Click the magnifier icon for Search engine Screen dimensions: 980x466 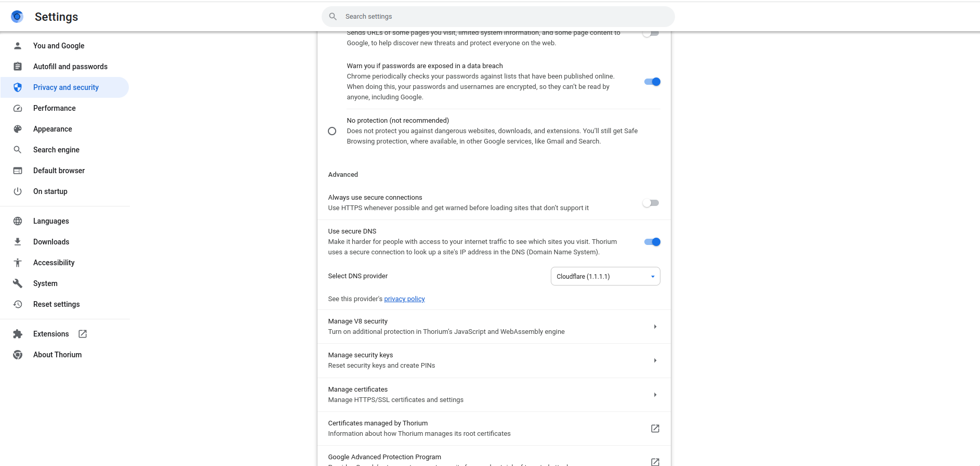pyautogui.click(x=18, y=150)
